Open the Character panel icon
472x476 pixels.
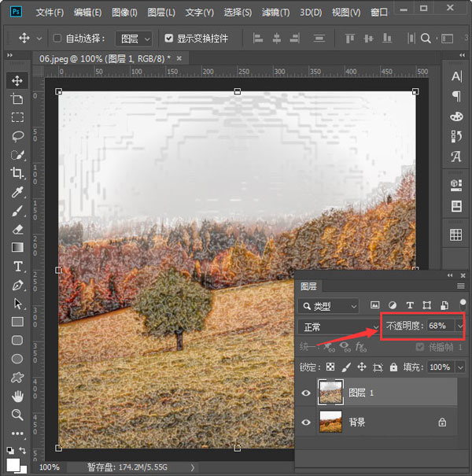click(456, 76)
